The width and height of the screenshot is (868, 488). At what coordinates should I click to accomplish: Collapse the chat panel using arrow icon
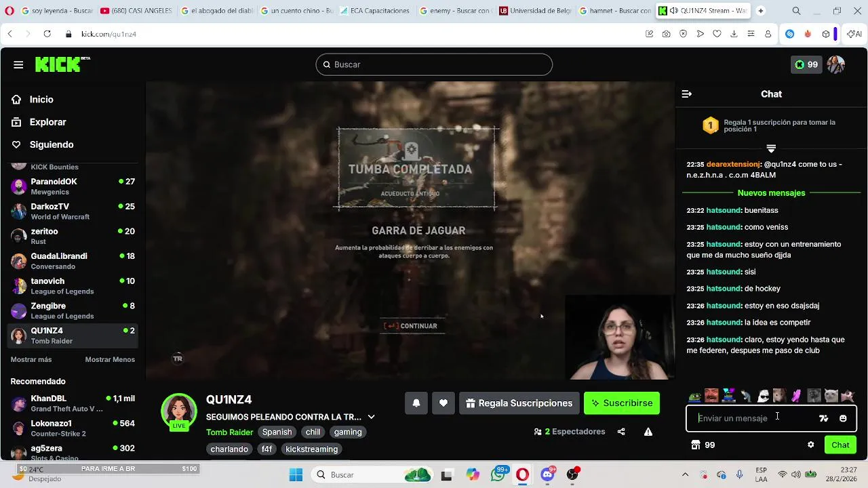[686, 94]
